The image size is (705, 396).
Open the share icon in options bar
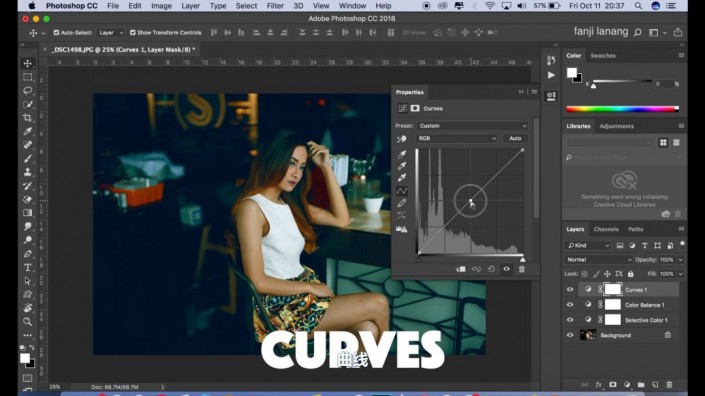click(678, 32)
